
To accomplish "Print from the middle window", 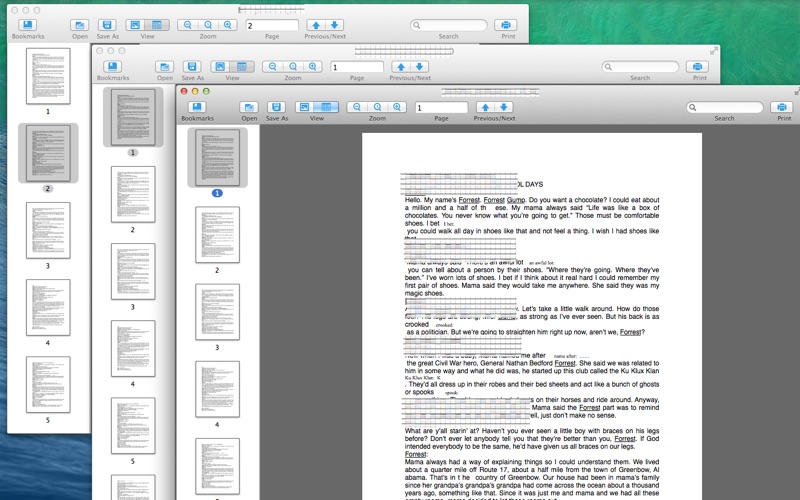I will (x=697, y=67).
